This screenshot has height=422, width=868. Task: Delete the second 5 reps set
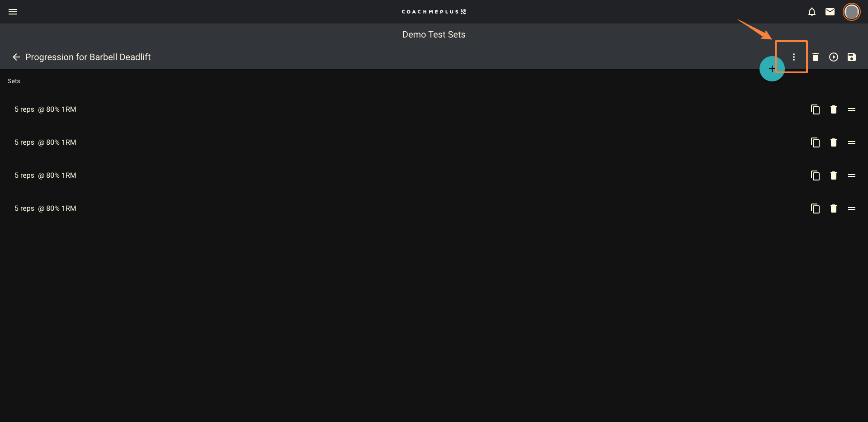tap(833, 142)
